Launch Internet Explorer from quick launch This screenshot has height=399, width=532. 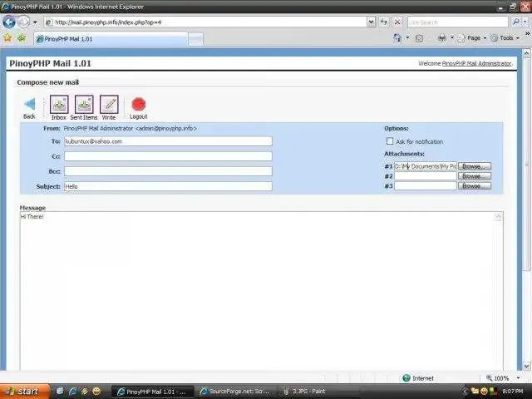point(72,392)
